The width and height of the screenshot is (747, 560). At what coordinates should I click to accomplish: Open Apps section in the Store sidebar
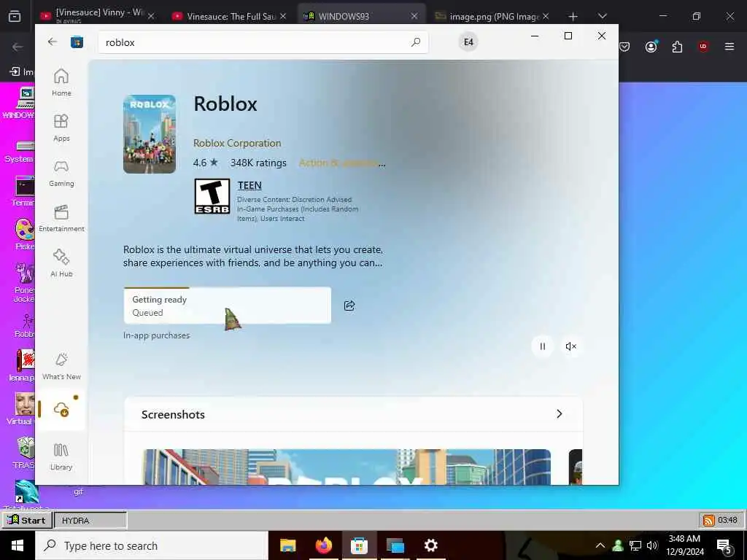pos(61,128)
